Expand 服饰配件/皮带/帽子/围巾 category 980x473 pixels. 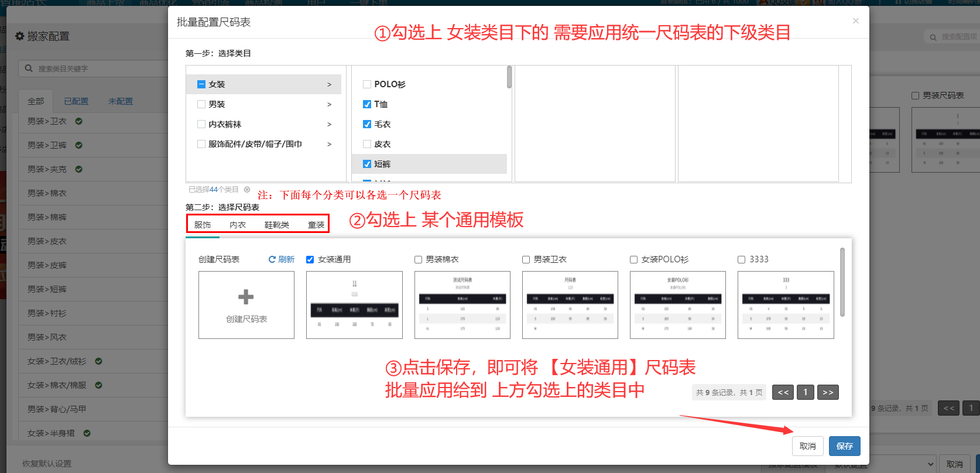pyautogui.click(x=329, y=144)
